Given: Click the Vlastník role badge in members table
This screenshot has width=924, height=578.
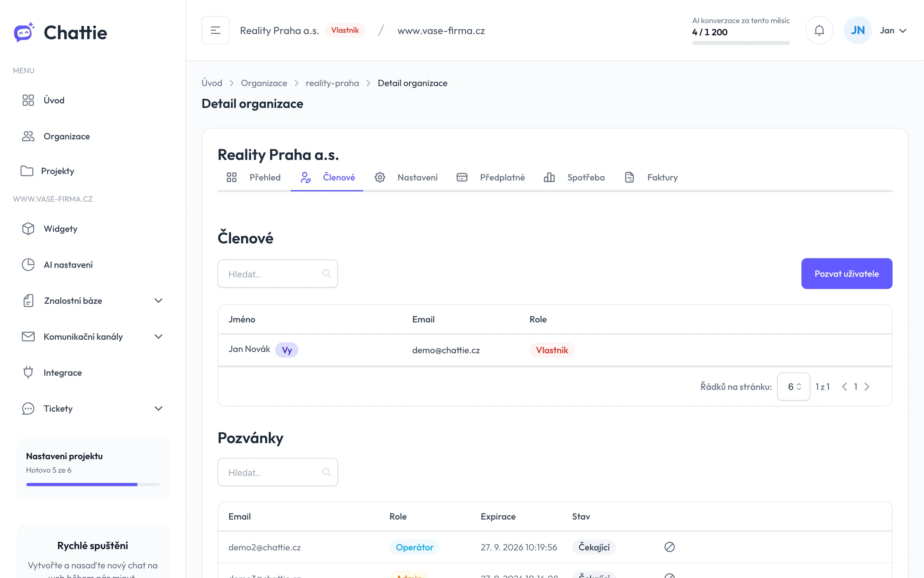Looking at the screenshot, I should 552,350.
